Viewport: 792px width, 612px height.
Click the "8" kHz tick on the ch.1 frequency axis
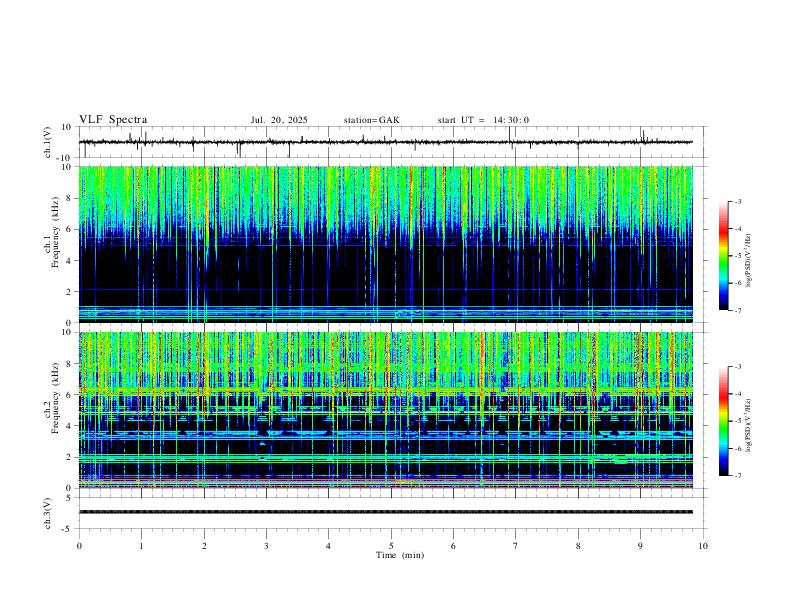pyautogui.click(x=71, y=198)
